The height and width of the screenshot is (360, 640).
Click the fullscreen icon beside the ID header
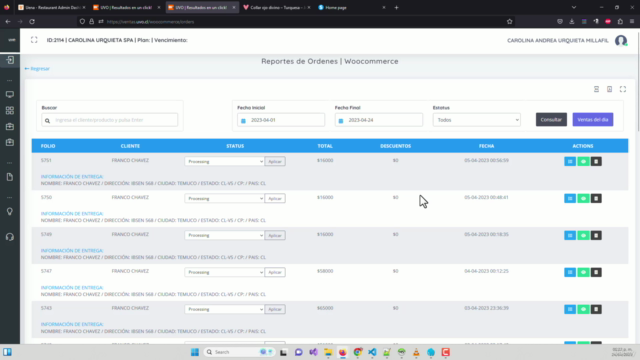(34, 40)
